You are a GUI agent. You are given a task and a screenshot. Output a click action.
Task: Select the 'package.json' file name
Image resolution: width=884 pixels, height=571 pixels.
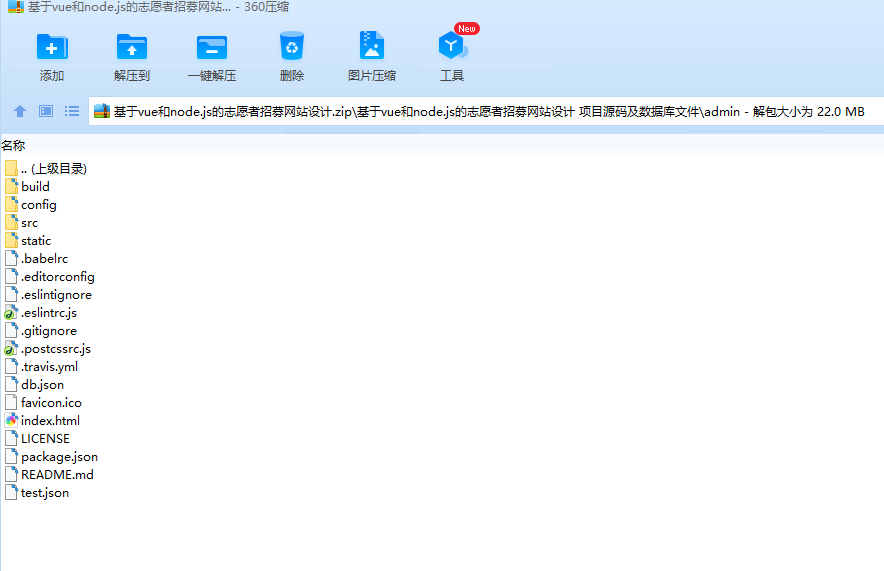59,457
